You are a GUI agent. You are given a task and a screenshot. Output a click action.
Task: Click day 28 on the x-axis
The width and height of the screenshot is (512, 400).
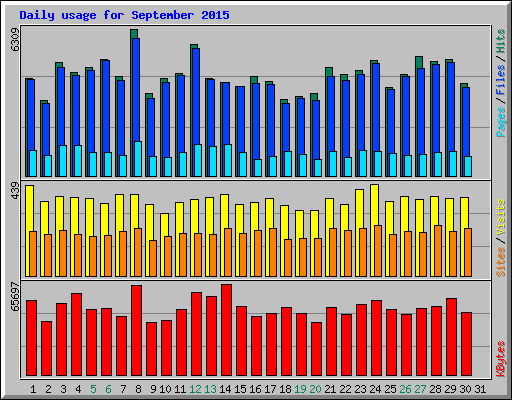click(x=435, y=389)
